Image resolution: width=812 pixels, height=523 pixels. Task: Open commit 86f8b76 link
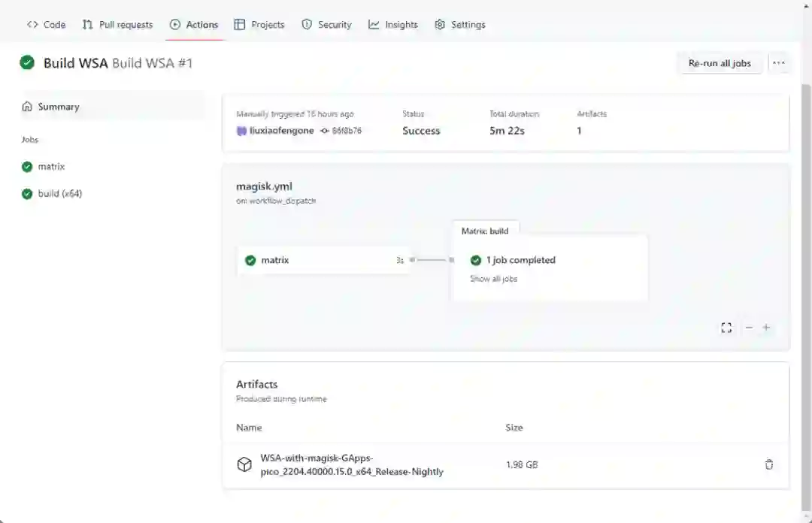pyautogui.click(x=347, y=131)
